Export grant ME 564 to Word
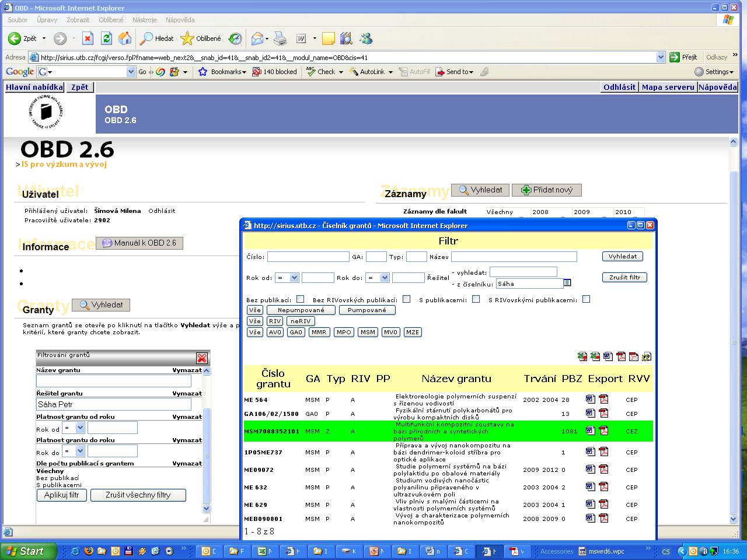 click(591, 399)
